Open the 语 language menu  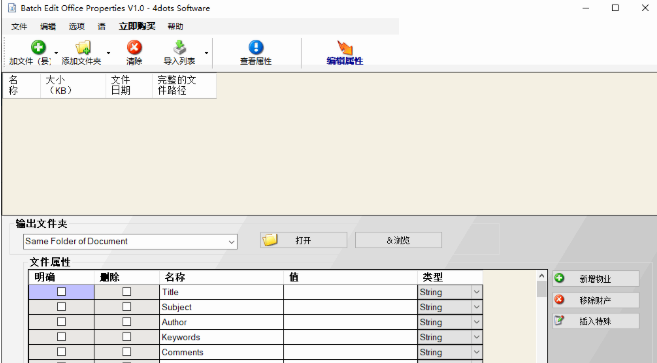tap(101, 26)
